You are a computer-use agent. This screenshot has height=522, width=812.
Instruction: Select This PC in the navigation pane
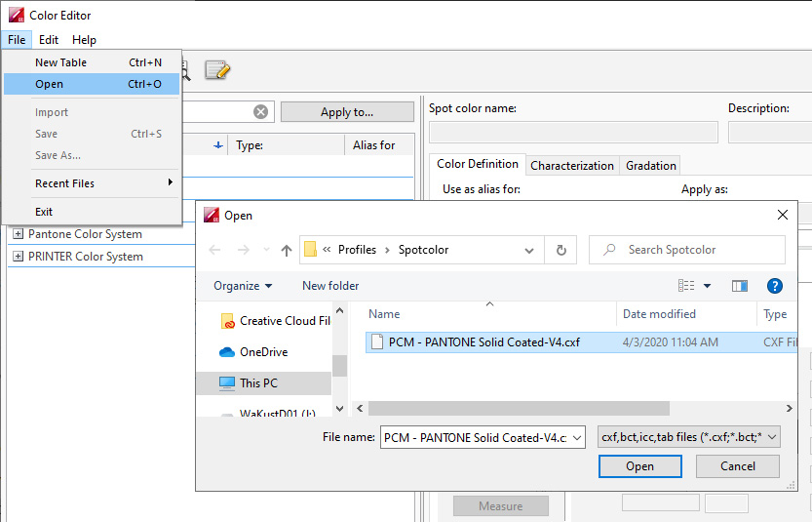click(x=264, y=383)
